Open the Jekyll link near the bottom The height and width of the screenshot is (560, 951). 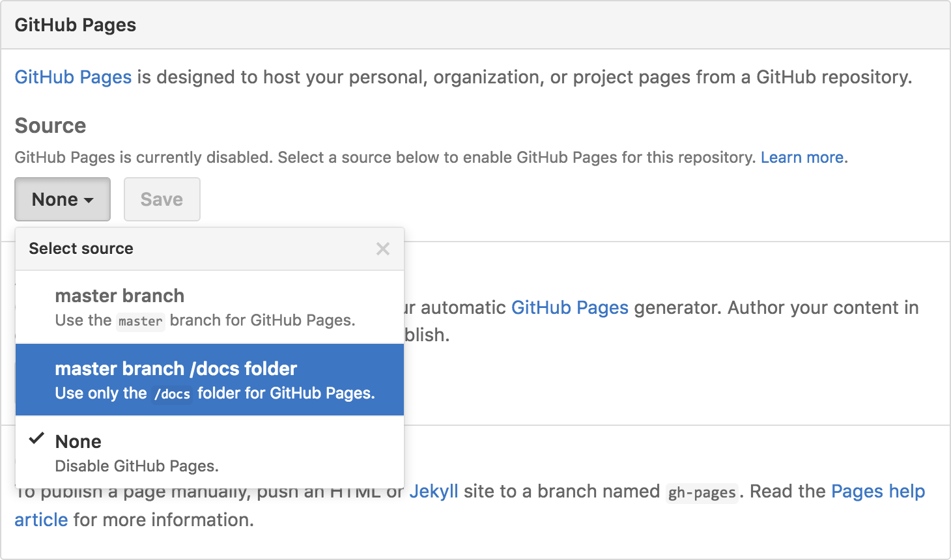[434, 491]
